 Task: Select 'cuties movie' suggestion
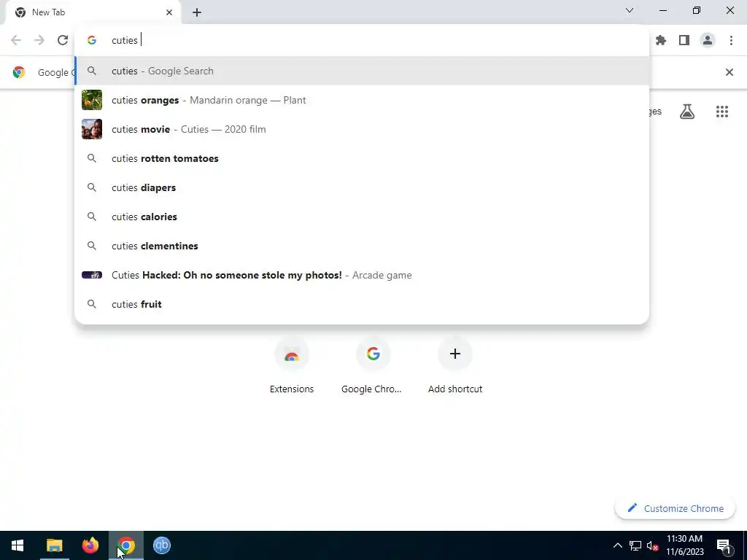pos(362,129)
